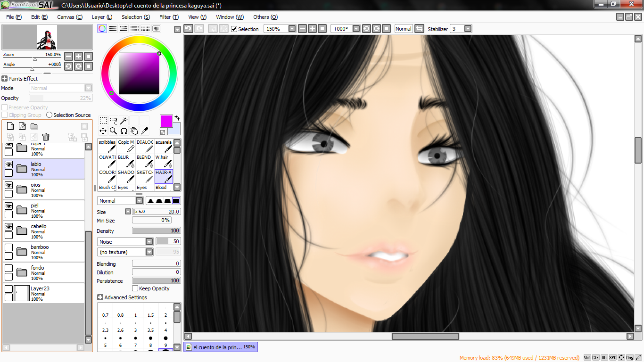
Task: Select the Selection Source radio button
Action: 49,115
